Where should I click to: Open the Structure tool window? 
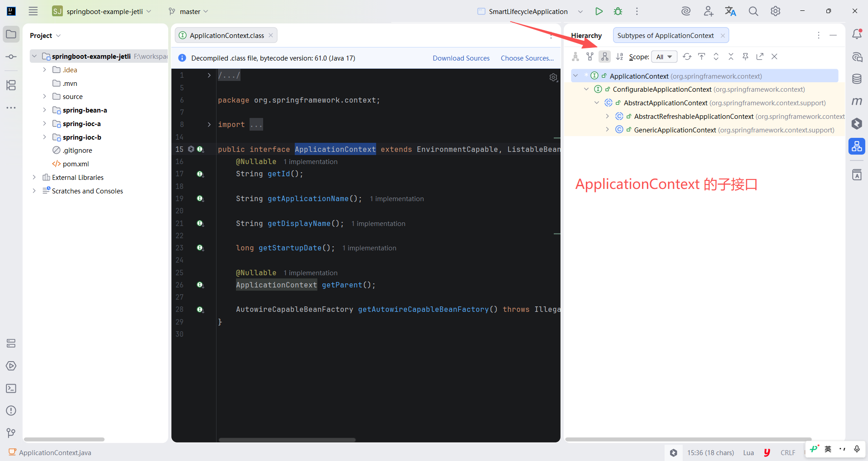click(11, 85)
